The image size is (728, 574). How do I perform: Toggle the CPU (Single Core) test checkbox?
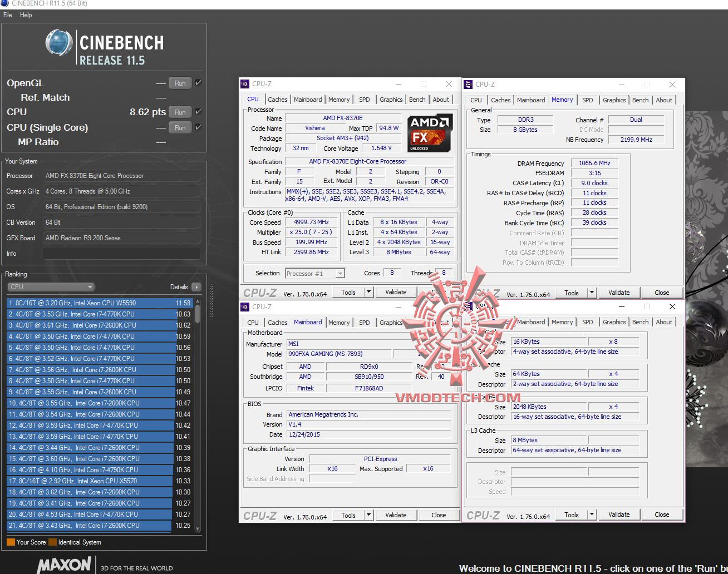tap(198, 127)
